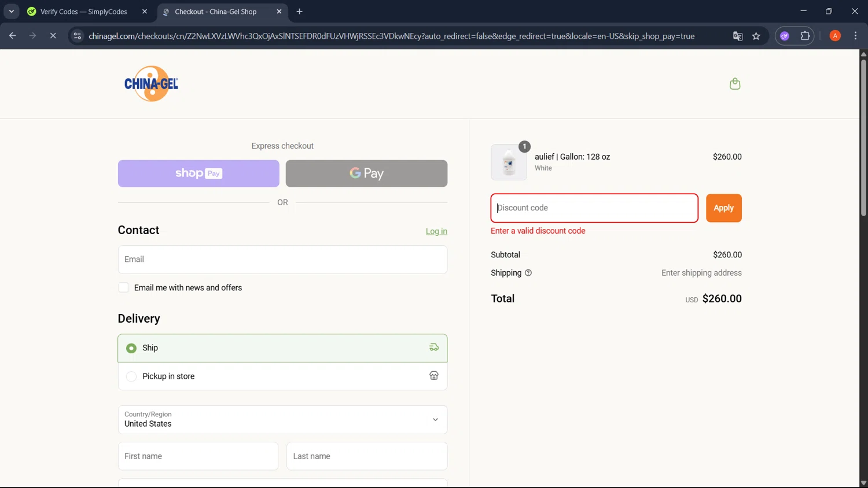Open the extensions puzzle icon

tap(805, 36)
